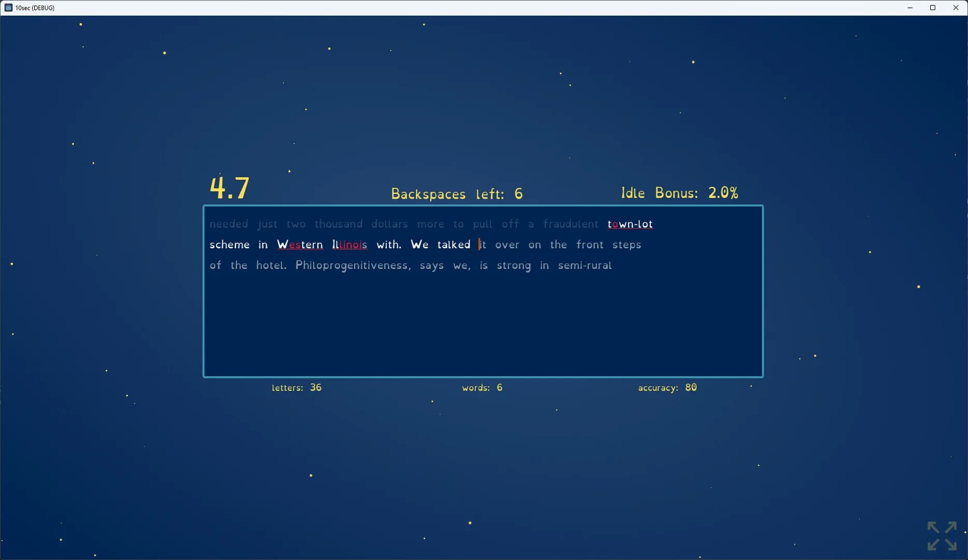968x560 pixels.
Task: Click the 4.7 countdown timer
Action: click(x=230, y=188)
